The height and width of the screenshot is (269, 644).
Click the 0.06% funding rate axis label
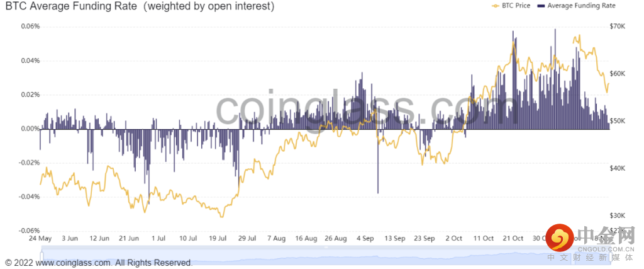tap(30, 26)
